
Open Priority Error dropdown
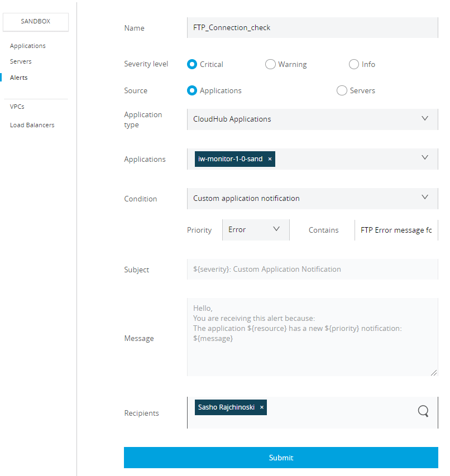click(256, 230)
